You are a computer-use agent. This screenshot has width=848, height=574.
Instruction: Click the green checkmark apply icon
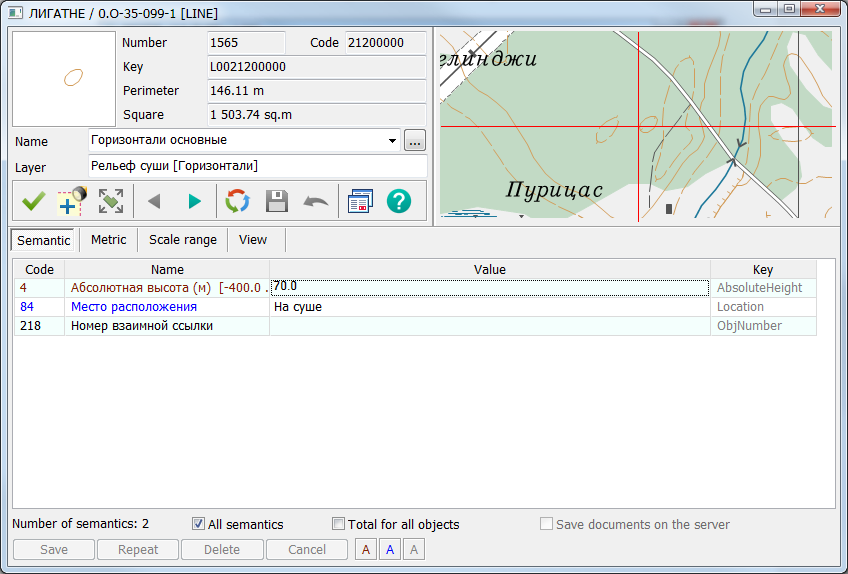coord(33,201)
